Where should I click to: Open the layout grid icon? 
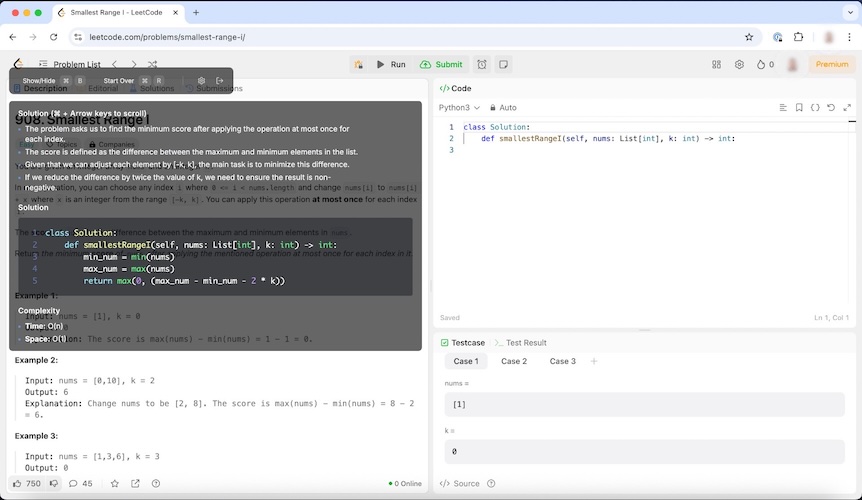click(x=716, y=64)
